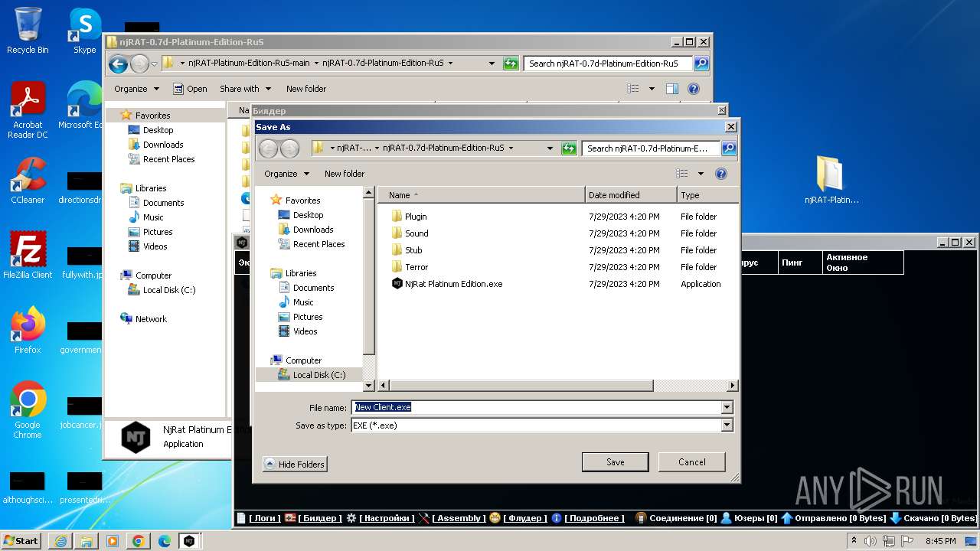Click the Пинг column header in NjRat
Image resolution: width=980 pixels, height=551 pixels.
[x=799, y=262]
